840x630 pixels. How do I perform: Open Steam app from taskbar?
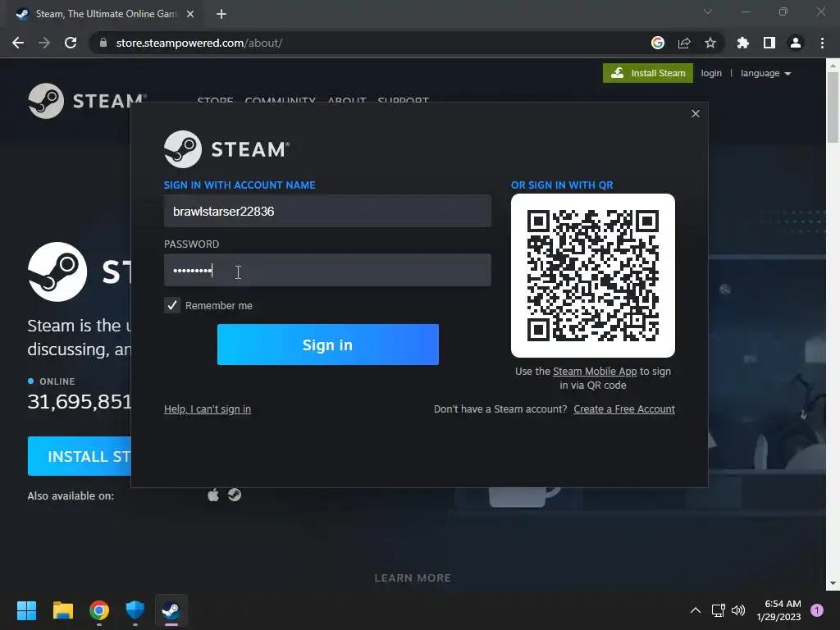171,610
